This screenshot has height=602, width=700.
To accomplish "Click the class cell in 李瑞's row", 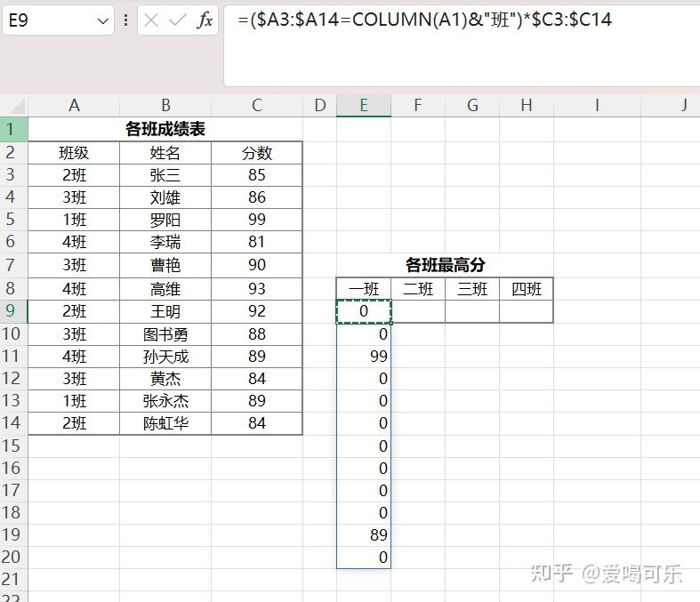I will (x=74, y=242).
